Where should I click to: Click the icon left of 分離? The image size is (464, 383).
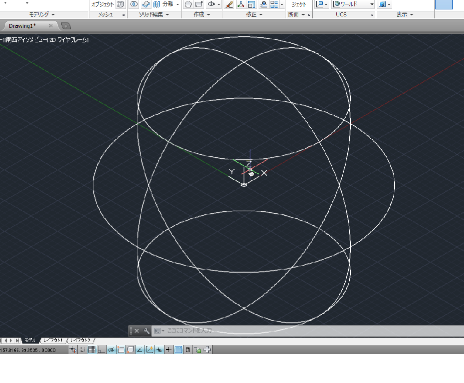tap(156, 4)
